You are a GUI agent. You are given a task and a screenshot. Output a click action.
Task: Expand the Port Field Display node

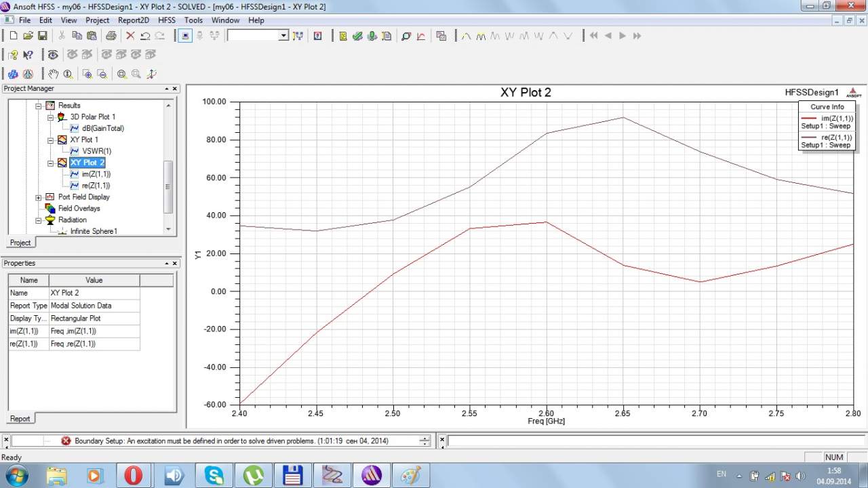click(39, 197)
